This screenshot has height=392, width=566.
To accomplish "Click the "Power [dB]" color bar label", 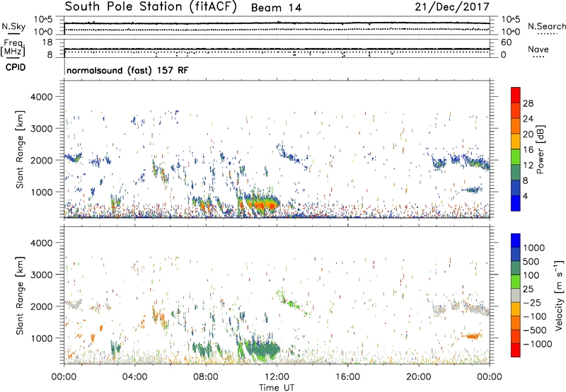I will pyautogui.click(x=541, y=149).
